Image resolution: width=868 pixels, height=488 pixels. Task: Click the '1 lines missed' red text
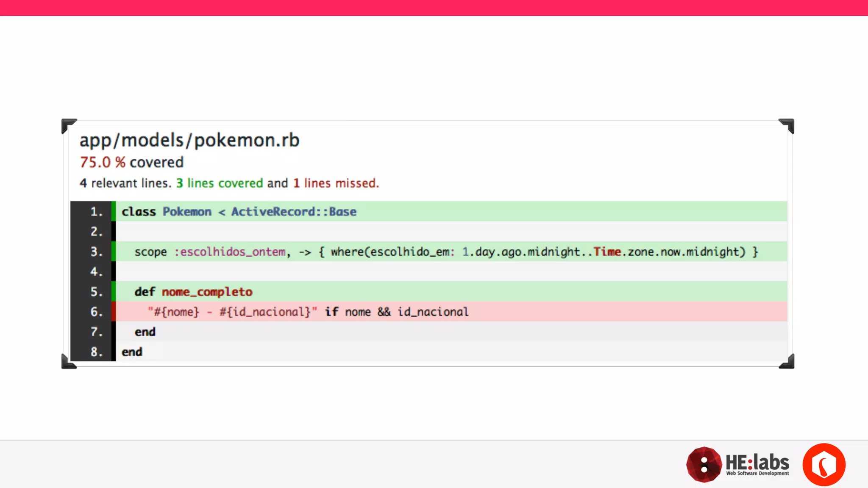[x=336, y=183]
